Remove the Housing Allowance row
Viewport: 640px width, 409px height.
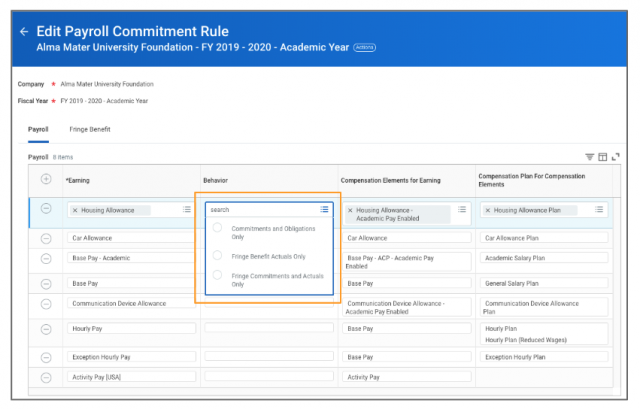point(46,209)
